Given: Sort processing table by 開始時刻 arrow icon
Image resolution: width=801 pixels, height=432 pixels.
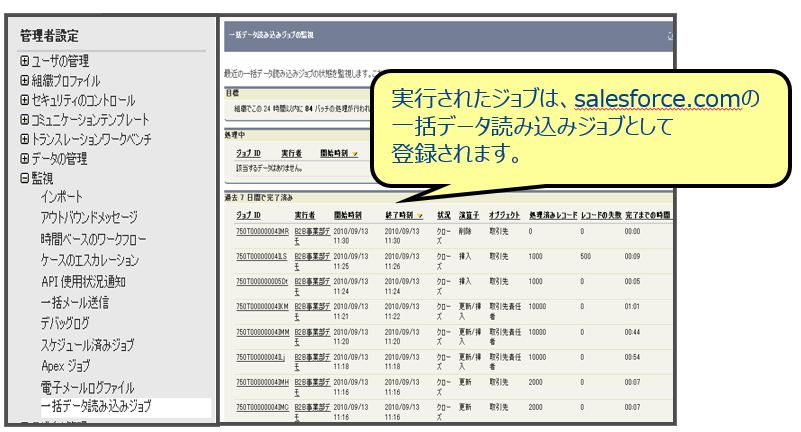Looking at the screenshot, I should pyautogui.click(x=355, y=154).
